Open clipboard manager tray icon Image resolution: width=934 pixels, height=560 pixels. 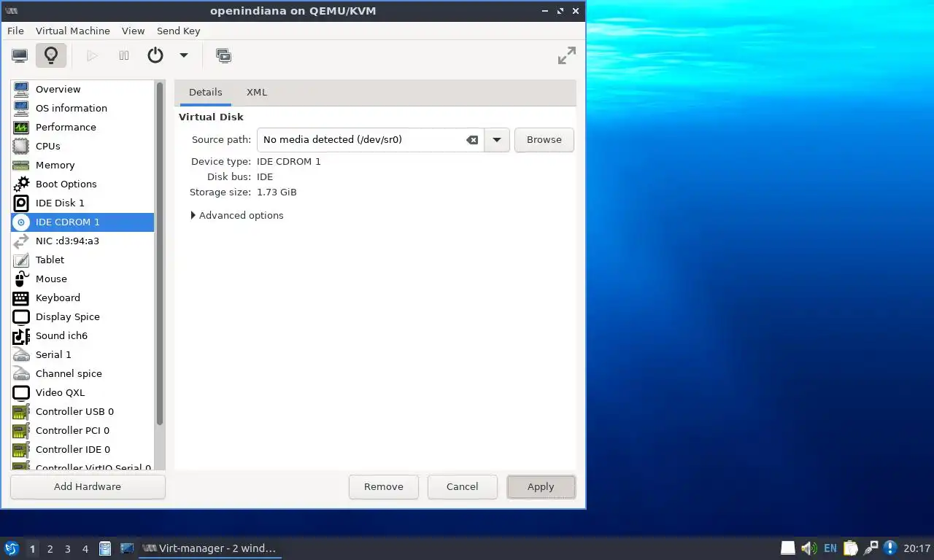tap(851, 548)
